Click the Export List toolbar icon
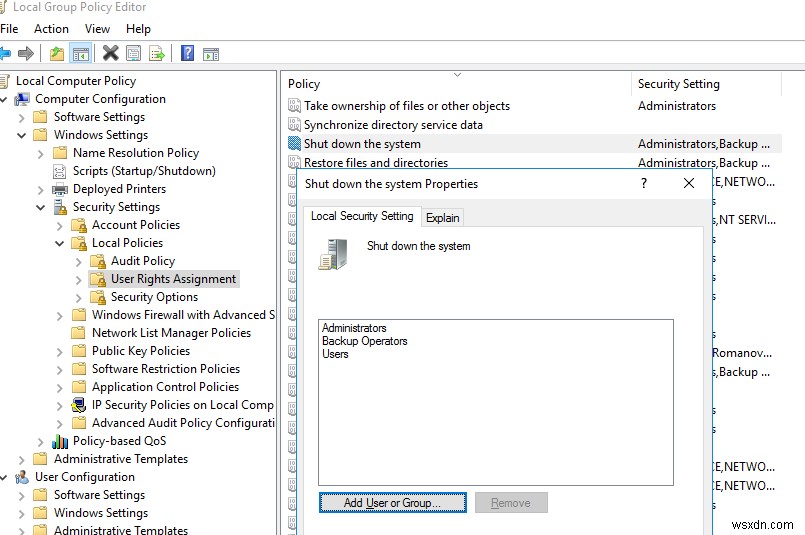This screenshot has width=805, height=535. pyautogui.click(x=157, y=53)
